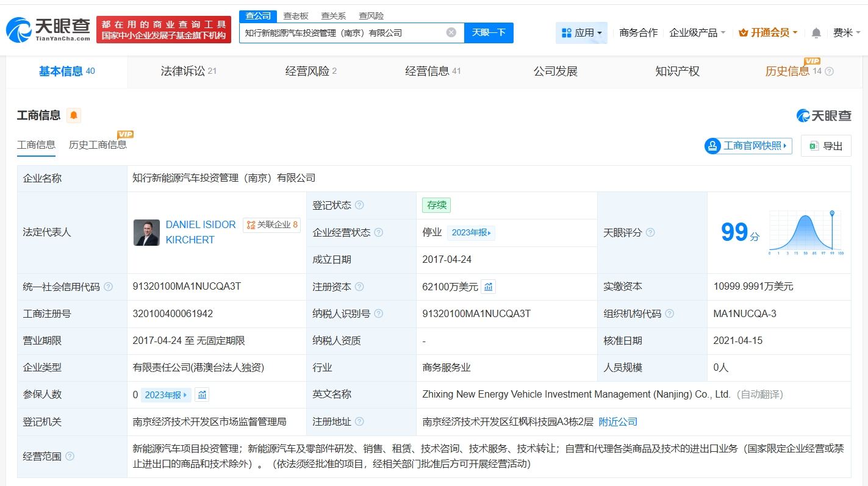Expand 企业级产品 dropdown
The image size is (868, 486).
point(697,33)
